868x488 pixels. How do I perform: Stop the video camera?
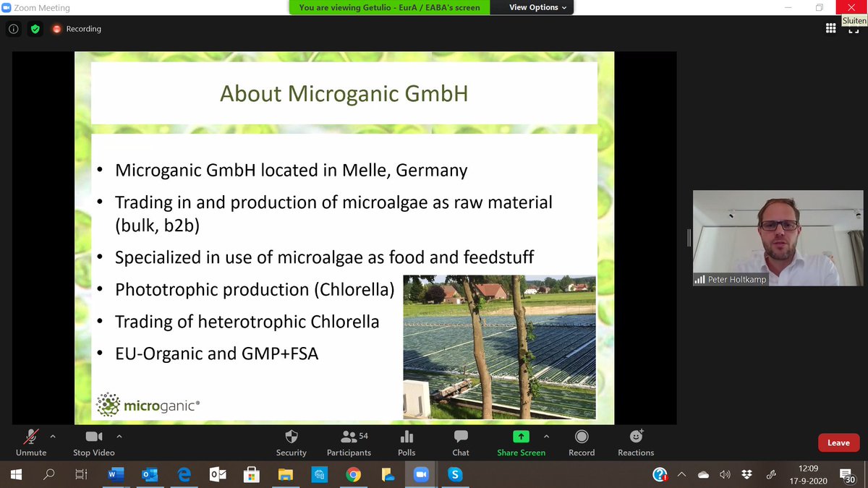pos(94,442)
